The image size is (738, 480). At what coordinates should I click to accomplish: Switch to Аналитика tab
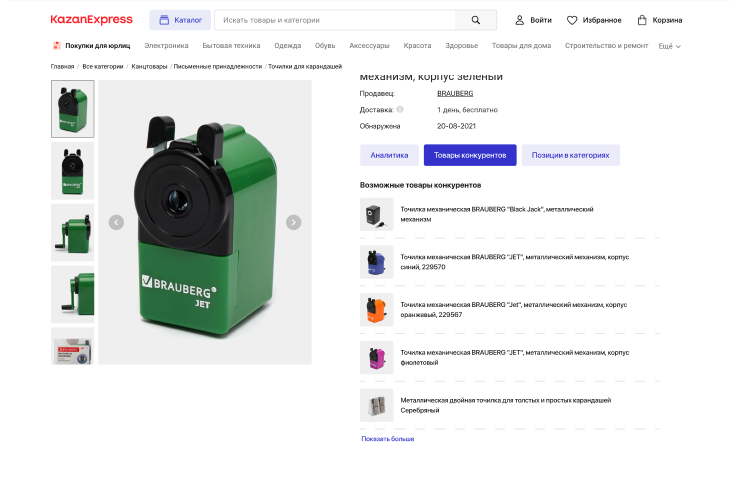point(389,155)
